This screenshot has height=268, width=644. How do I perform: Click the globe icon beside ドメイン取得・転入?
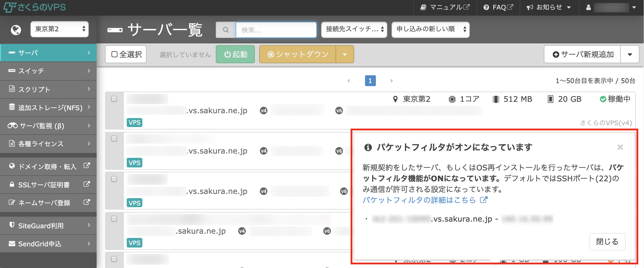click(x=12, y=166)
